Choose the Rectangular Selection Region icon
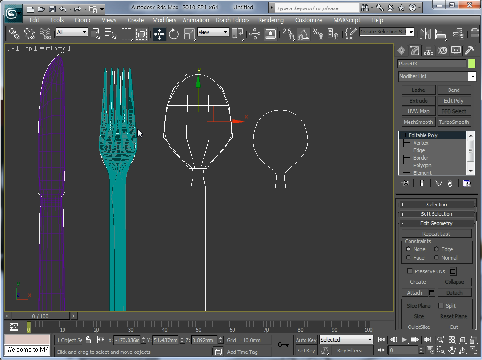The image size is (482, 360). (126, 33)
